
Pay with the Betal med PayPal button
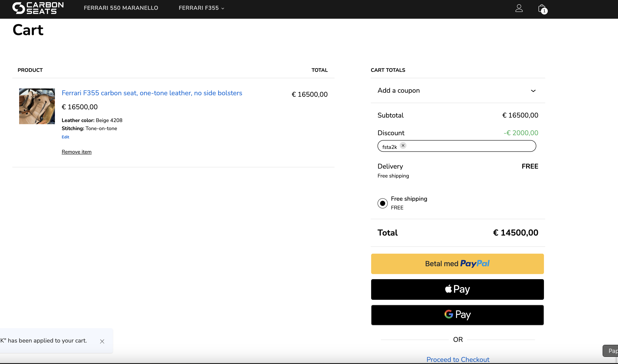[457, 264]
